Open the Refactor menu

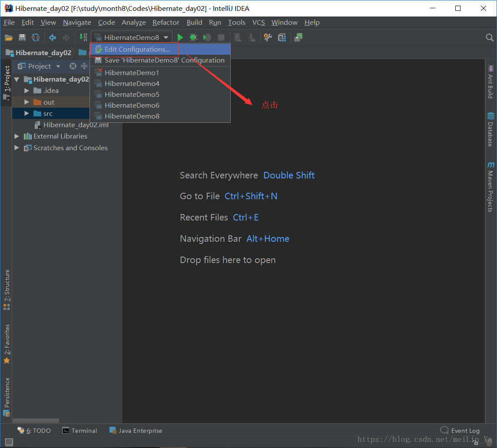coord(166,23)
